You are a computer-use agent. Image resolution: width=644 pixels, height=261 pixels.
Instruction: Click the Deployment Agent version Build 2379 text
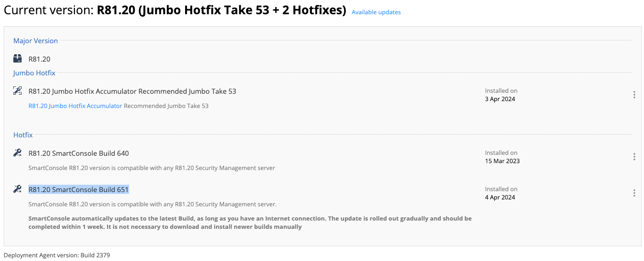tap(57, 255)
